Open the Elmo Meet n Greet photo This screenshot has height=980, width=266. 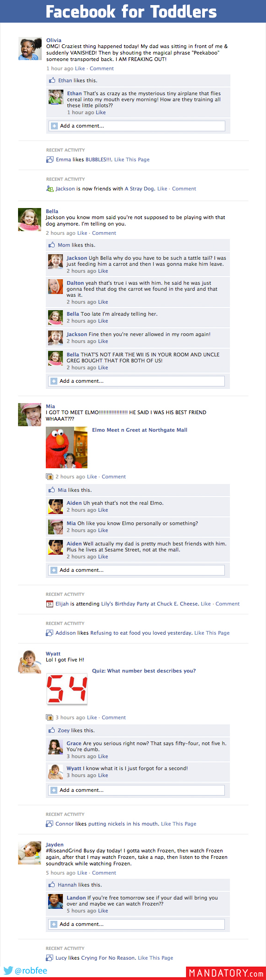pos(67,447)
